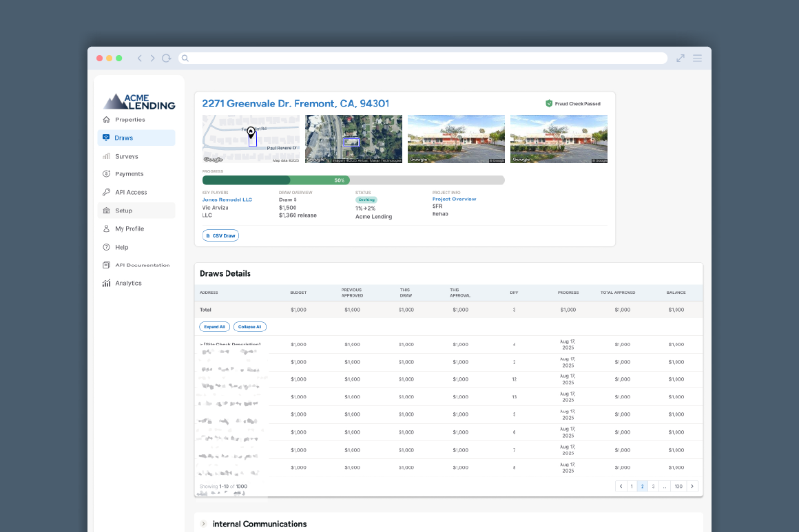This screenshot has width=799, height=532.
Task: Go to next page in pagination
Action: tap(692, 486)
